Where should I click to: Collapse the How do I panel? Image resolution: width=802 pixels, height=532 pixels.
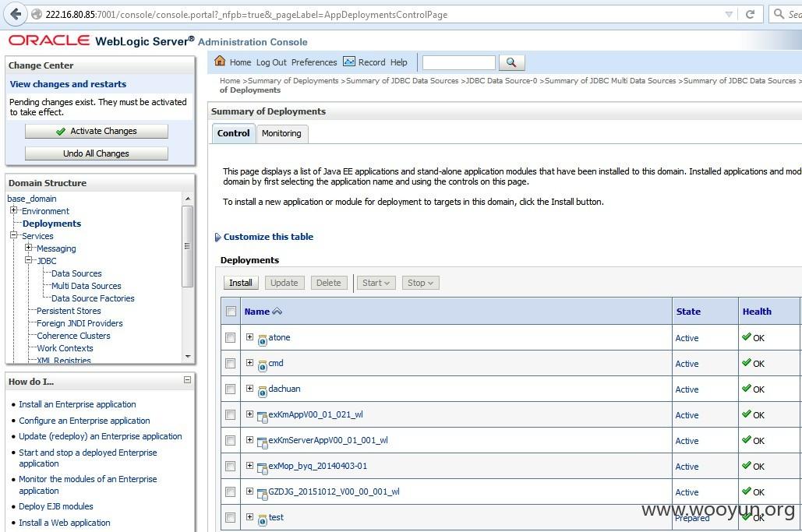(187, 379)
